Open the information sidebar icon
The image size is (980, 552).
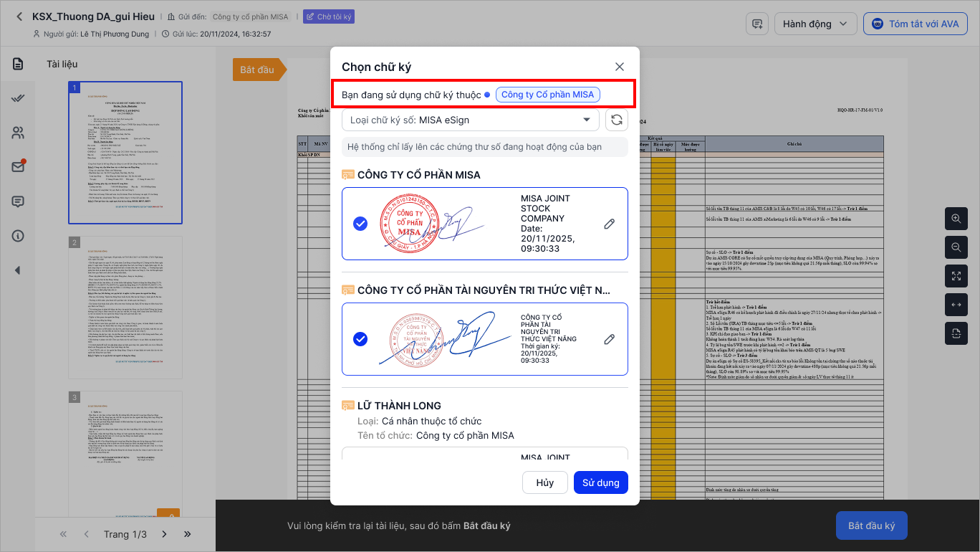click(18, 236)
